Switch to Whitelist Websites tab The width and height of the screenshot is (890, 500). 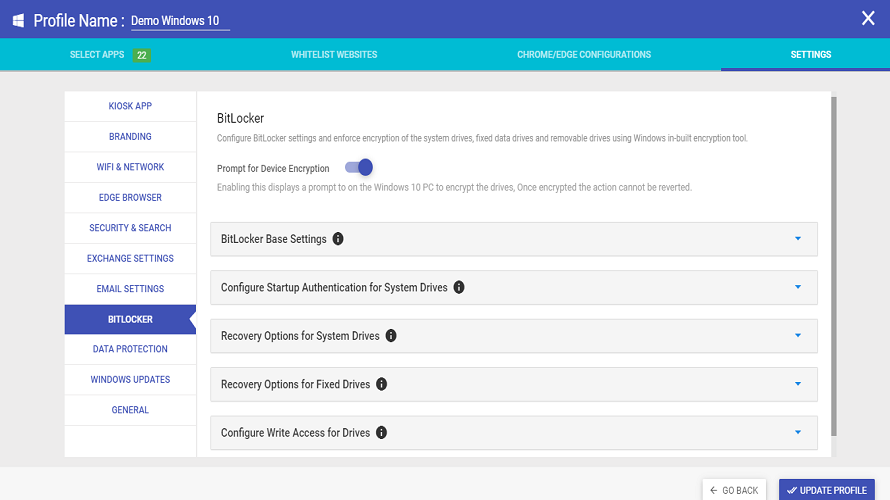pos(334,55)
